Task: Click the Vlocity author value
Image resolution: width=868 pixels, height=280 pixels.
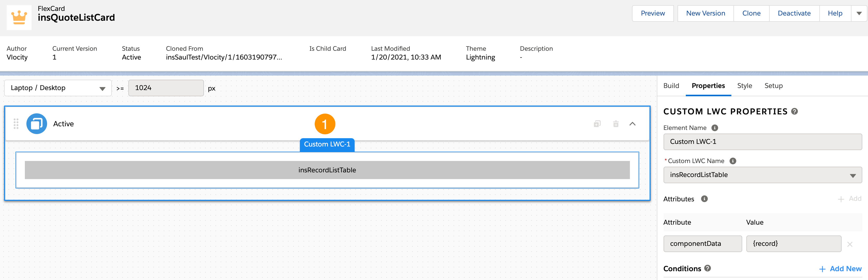Action: [17, 57]
